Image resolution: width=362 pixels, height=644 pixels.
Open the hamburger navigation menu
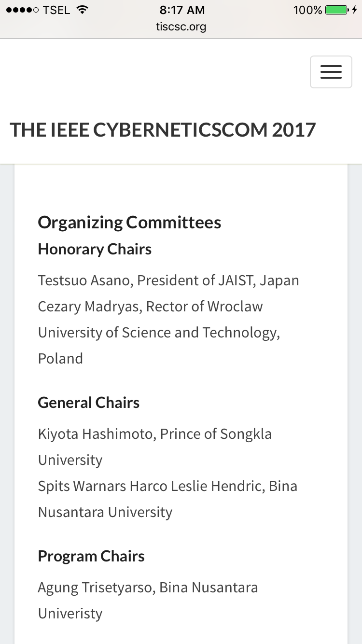tap(331, 72)
